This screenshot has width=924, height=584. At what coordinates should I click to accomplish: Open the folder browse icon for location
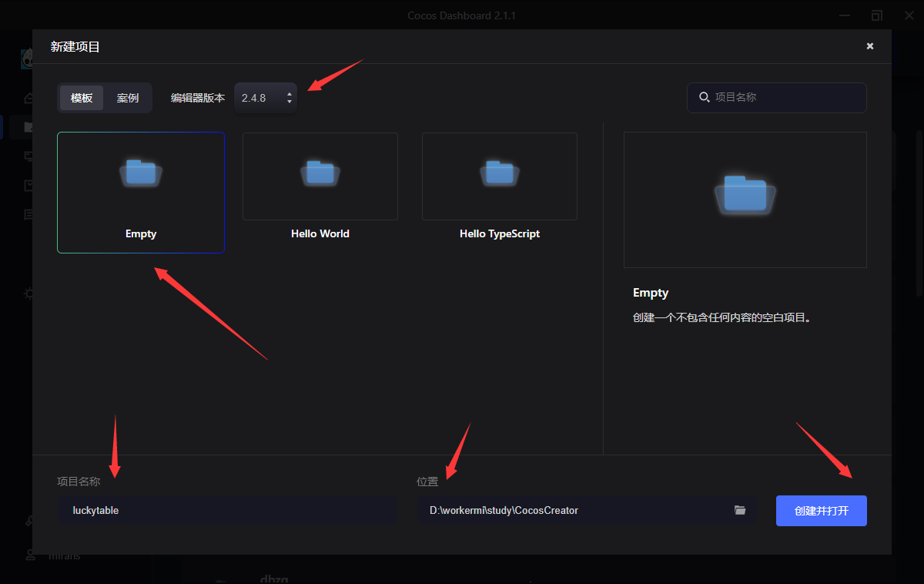point(740,510)
